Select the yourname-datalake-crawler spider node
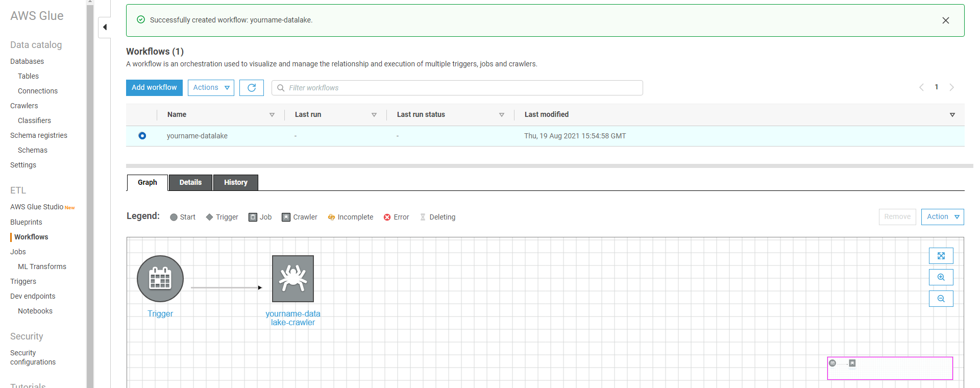The width and height of the screenshot is (980, 388). point(293,279)
